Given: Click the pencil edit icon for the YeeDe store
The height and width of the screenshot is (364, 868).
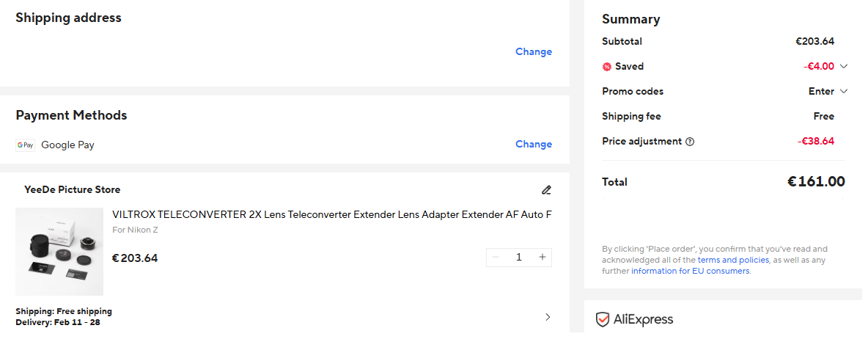Looking at the screenshot, I should (545, 190).
